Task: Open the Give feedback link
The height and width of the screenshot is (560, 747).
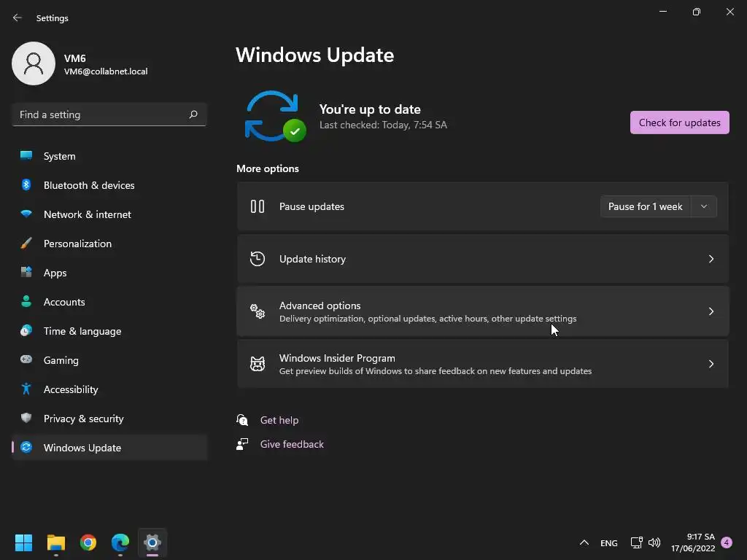Action: coord(292,444)
